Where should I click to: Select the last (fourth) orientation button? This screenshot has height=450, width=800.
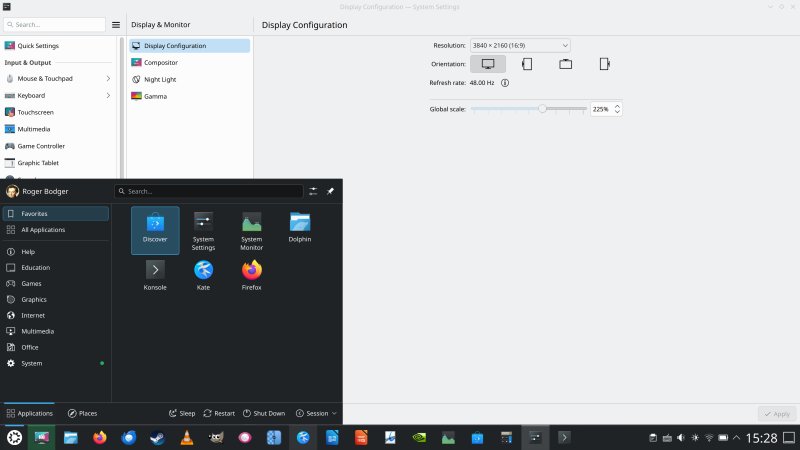(x=604, y=64)
